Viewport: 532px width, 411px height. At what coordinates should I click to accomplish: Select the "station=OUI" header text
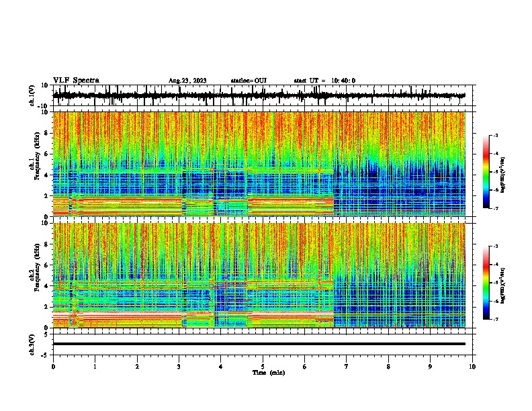tap(249, 81)
